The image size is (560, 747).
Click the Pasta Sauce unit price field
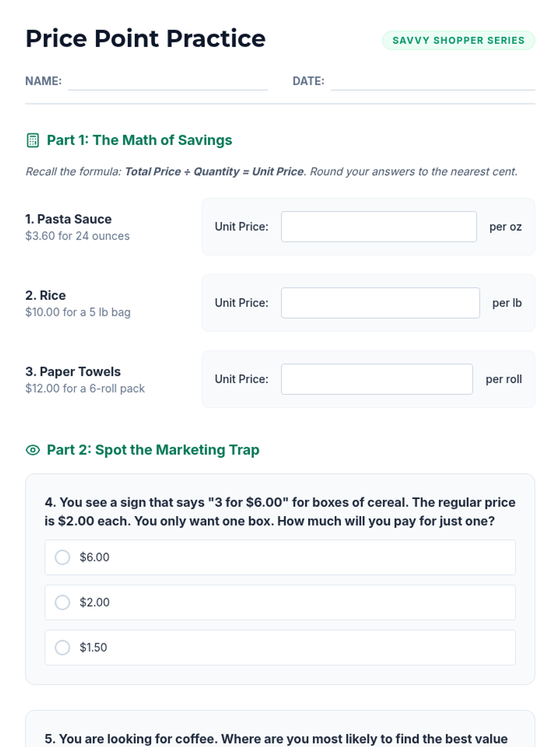point(378,227)
